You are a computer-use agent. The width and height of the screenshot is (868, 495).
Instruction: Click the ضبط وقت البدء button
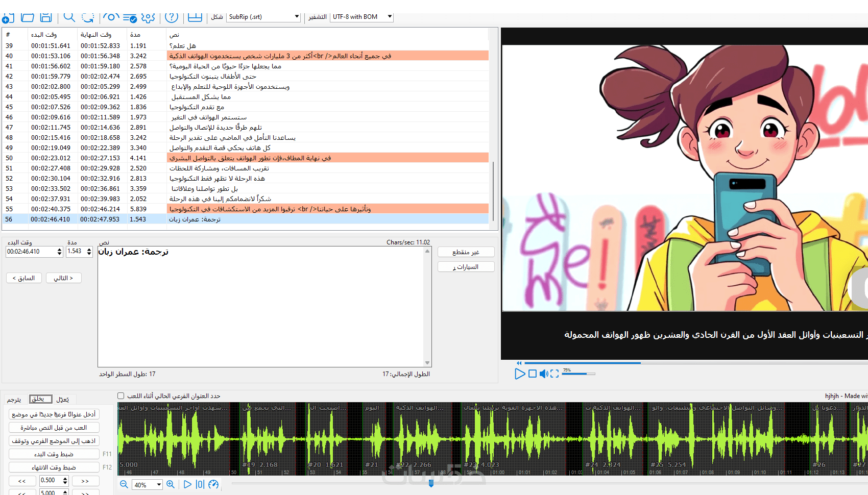[x=54, y=454]
